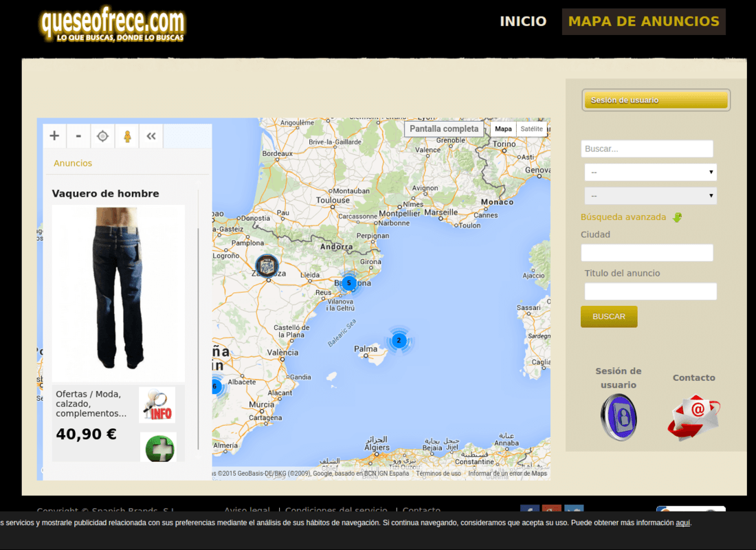This screenshot has height=550, width=756.
Task: Open Palma cluster marker showing 2
Action: pos(399,340)
